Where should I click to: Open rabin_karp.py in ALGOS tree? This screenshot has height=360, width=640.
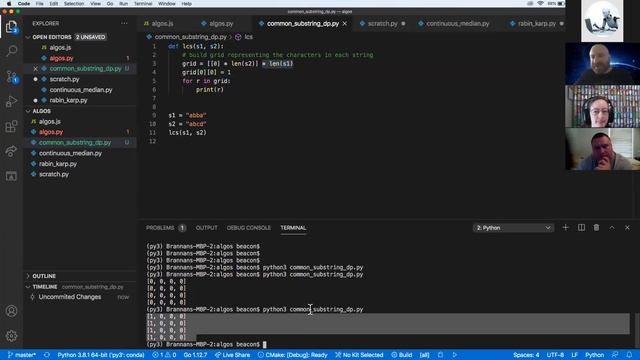coord(80,164)
